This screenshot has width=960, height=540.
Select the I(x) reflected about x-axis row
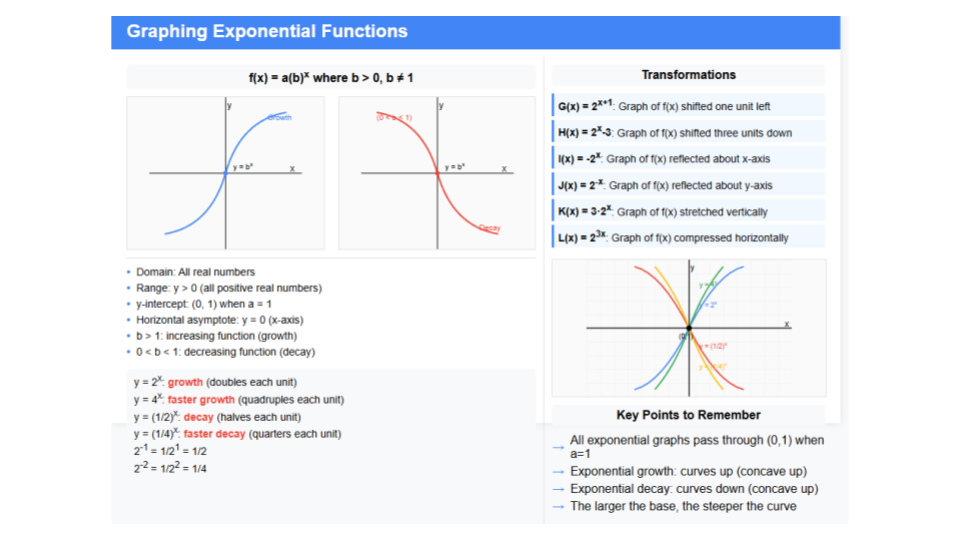click(x=688, y=158)
